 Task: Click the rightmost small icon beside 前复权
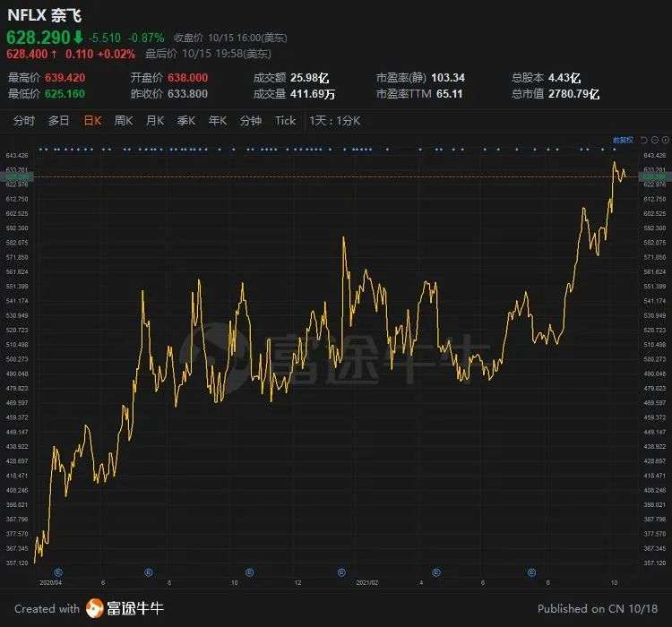click(x=664, y=140)
